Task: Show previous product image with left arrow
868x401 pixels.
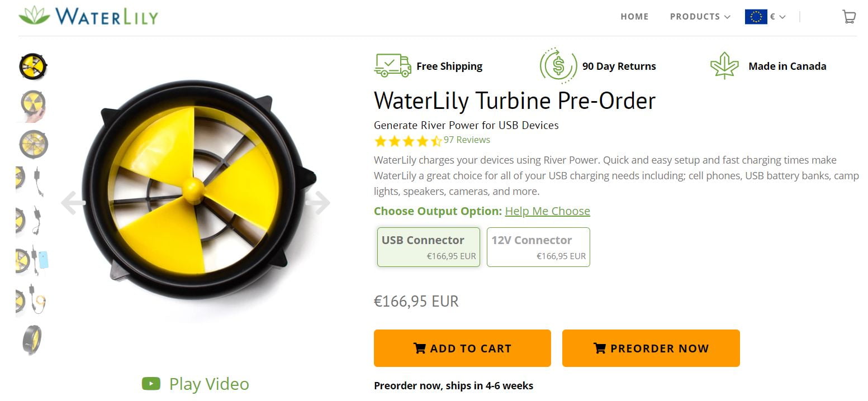Action: click(x=73, y=203)
